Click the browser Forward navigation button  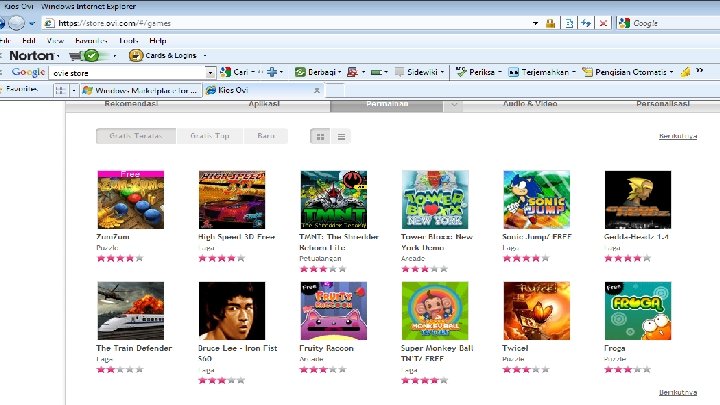coord(17,22)
